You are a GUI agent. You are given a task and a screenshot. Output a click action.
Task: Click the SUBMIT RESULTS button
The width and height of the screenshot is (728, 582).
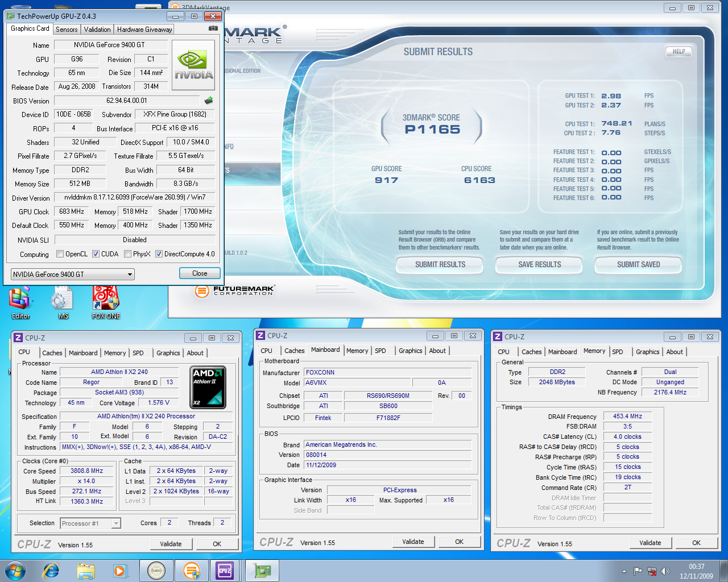(440, 264)
